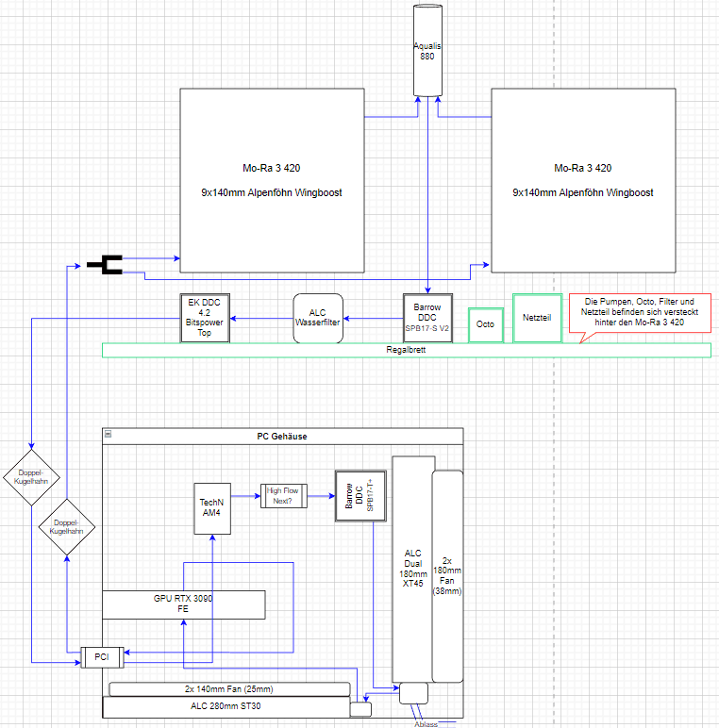This screenshot has height=728, width=719.
Task: Select the unlabeled fitting box under the XT45 radiator
Action: click(414, 693)
